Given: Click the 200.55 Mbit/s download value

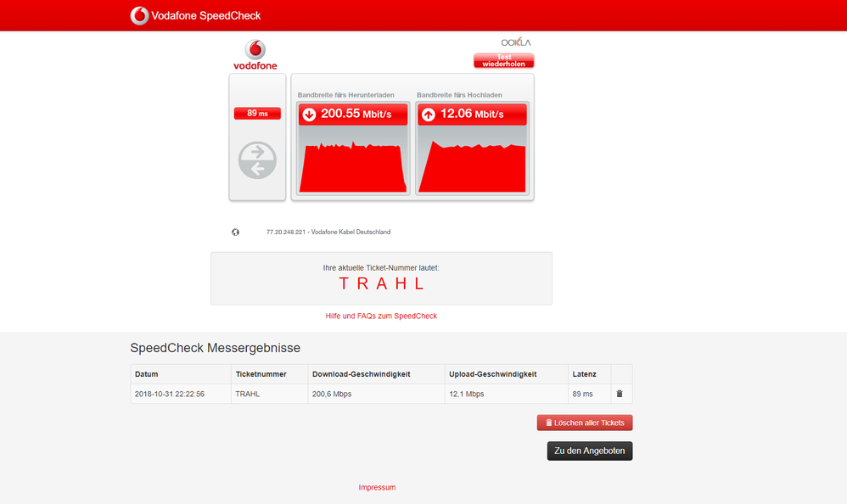Looking at the screenshot, I should 356,114.
